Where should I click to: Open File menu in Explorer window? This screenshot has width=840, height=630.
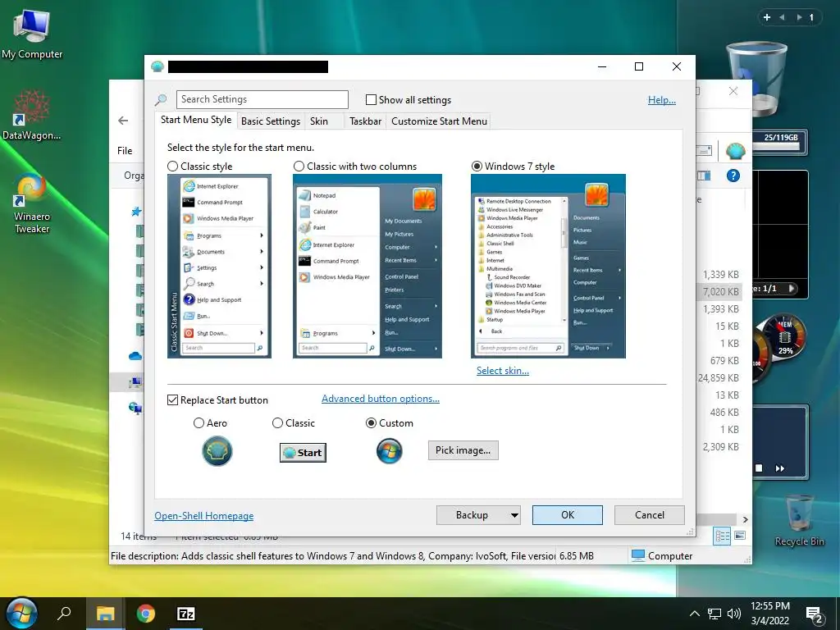[x=125, y=151]
